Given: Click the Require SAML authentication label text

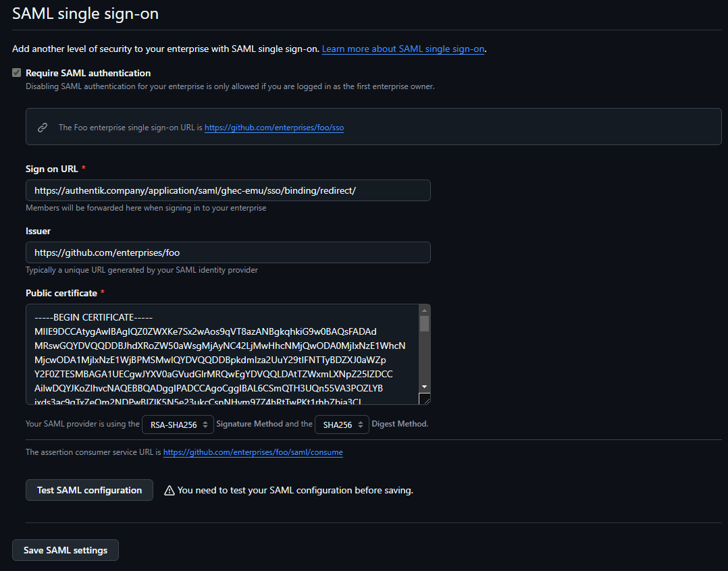Looking at the screenshot, I should click(88, 73).
